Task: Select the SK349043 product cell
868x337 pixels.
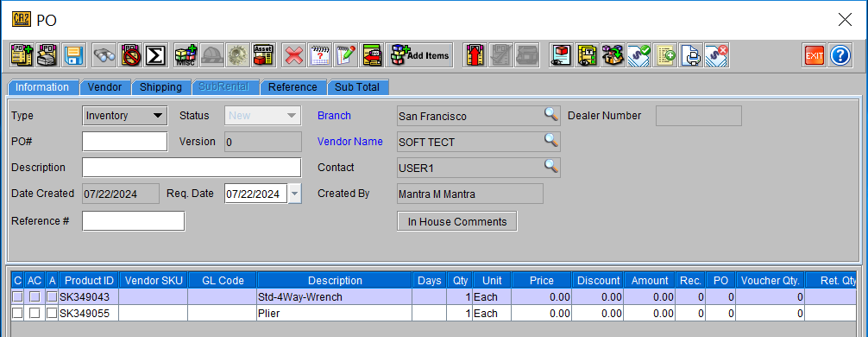Action: point(89,297)
